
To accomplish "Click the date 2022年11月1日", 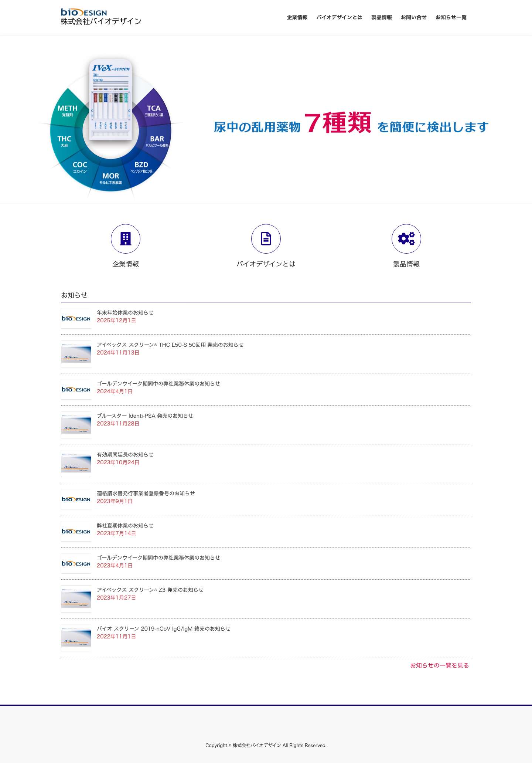I will (116, 637).
